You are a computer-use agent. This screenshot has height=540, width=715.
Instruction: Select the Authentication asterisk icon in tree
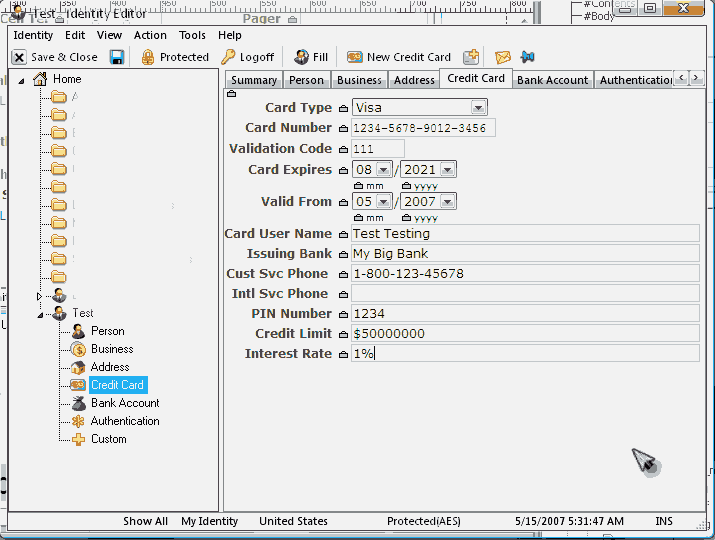coord(78,421)
